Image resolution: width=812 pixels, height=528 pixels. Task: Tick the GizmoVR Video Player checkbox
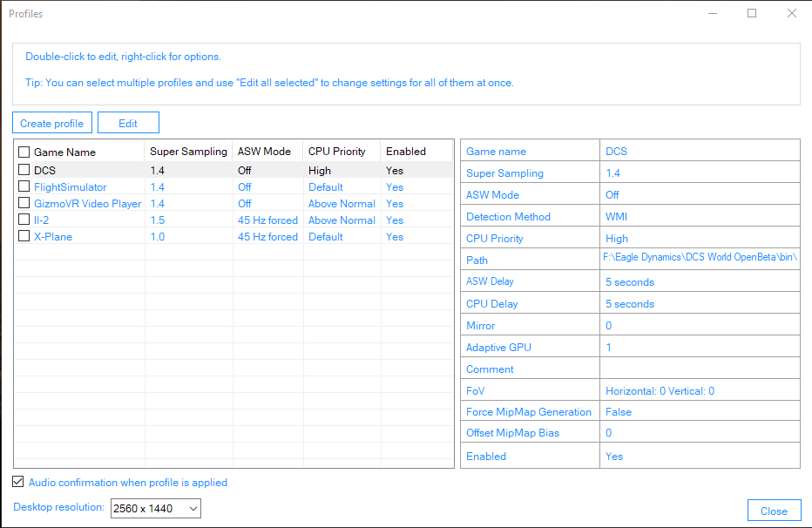(24, 202)
